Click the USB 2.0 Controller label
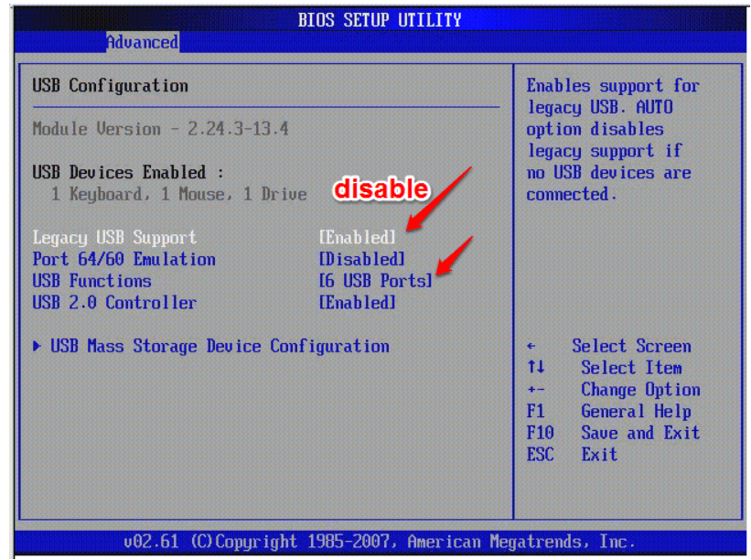751x560 pixels. [x=114, y=302]
